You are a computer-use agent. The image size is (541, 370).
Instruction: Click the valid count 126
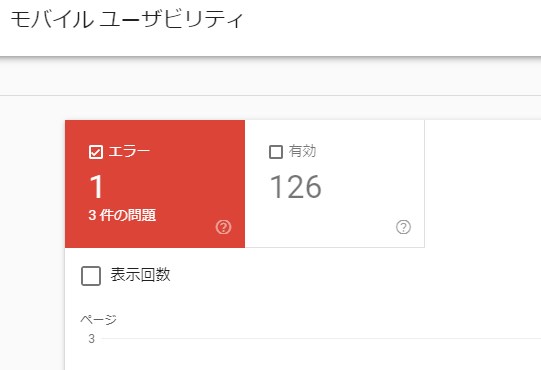(x=296, y=186)
